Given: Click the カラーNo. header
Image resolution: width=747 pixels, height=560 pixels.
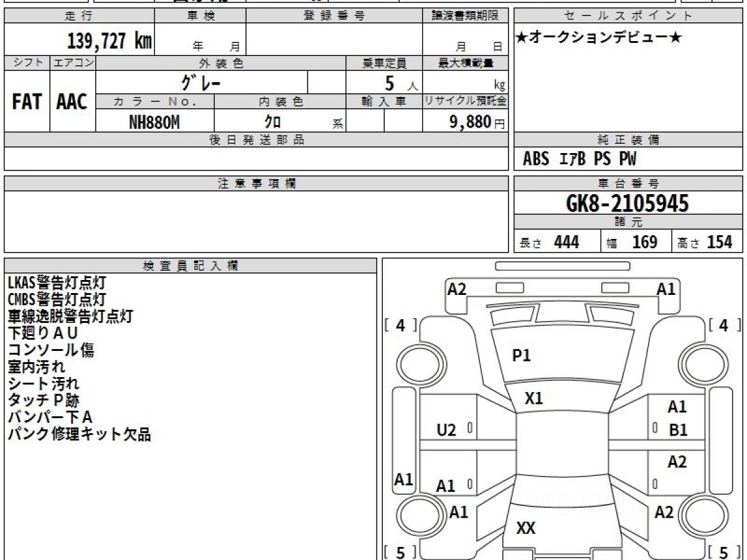Looking at the screenshot, I should tap(155, 101).
